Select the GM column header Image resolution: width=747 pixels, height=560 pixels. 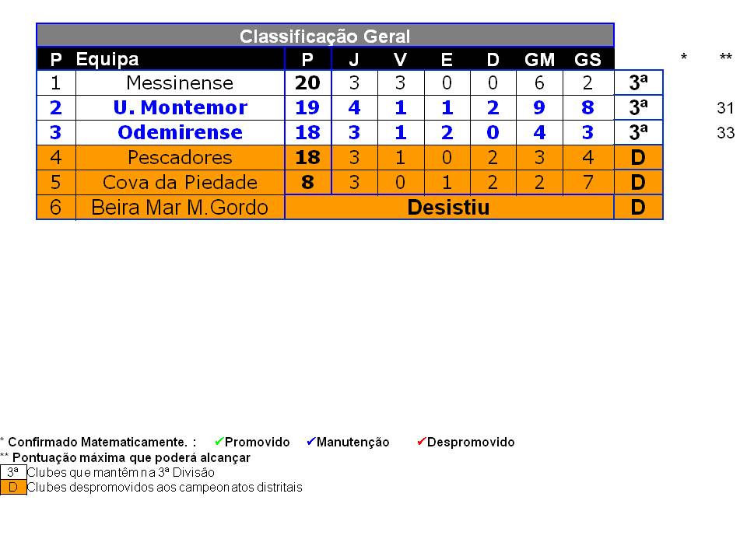click(539, 59)
